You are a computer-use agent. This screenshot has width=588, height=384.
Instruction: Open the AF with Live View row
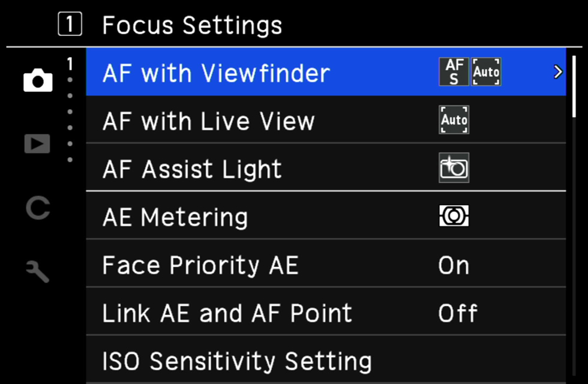click(x=326, y=119)
